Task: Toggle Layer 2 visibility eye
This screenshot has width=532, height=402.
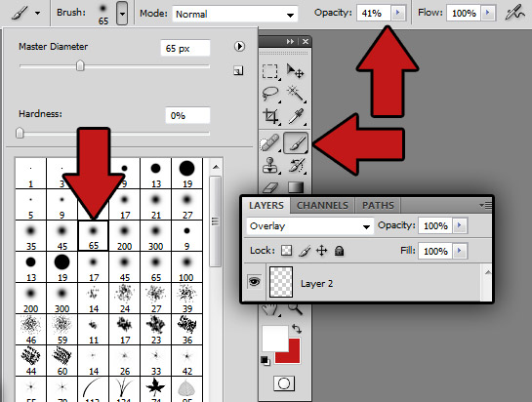Action: (x=255, y=282)
